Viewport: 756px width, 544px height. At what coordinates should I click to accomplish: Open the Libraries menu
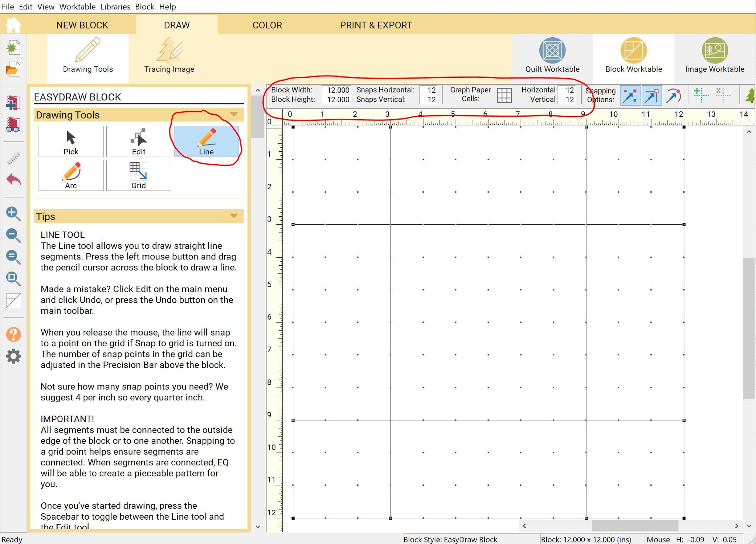point(115,7)
